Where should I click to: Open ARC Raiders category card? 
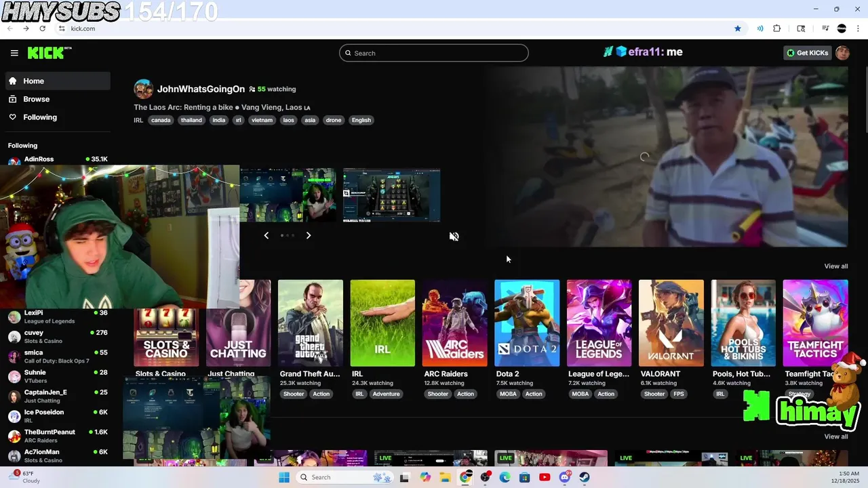454,323
